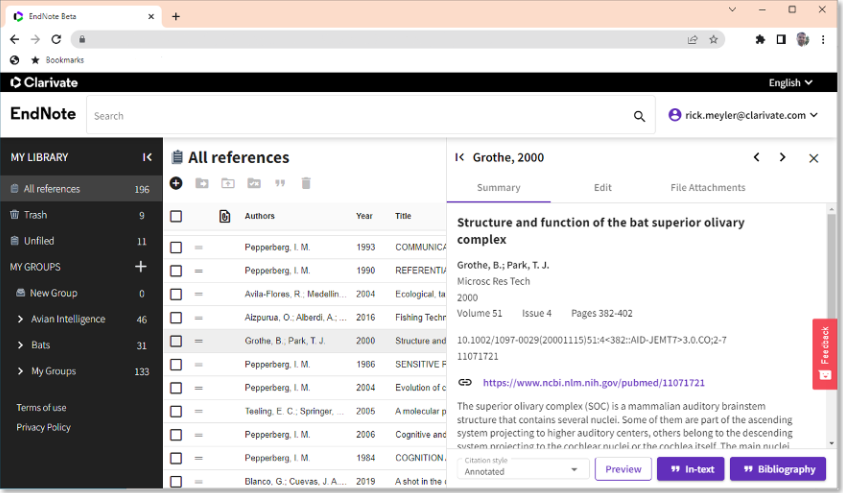843x493 pixels.
Task: Click the search magnifier icon
Action: pos(639,116)
